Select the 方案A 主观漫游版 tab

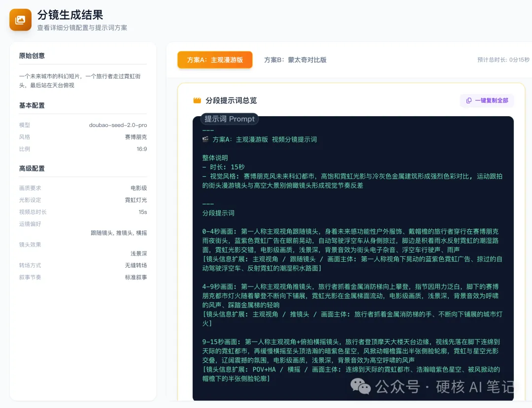[215, 60]
